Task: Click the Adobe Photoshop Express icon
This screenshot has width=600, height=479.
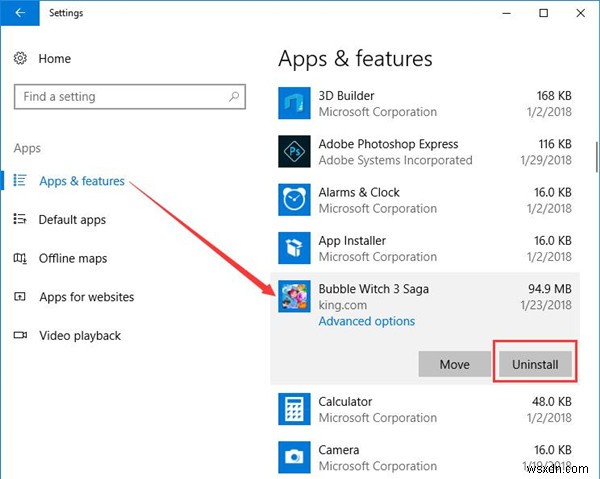Action: click(294, 152)
